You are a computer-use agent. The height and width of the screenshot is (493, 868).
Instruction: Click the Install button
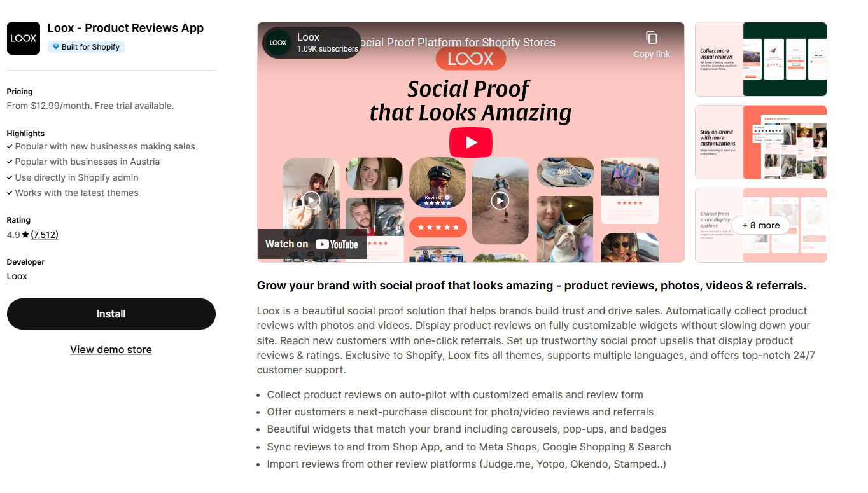pyautogui.click(x=111, y=314)
